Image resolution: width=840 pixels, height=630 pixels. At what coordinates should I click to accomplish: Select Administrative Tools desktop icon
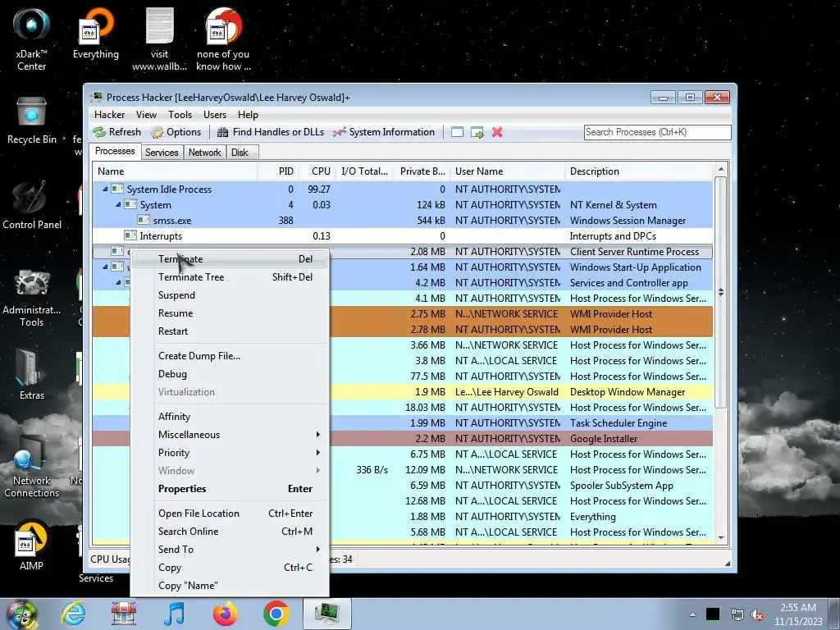click(32, 299)
